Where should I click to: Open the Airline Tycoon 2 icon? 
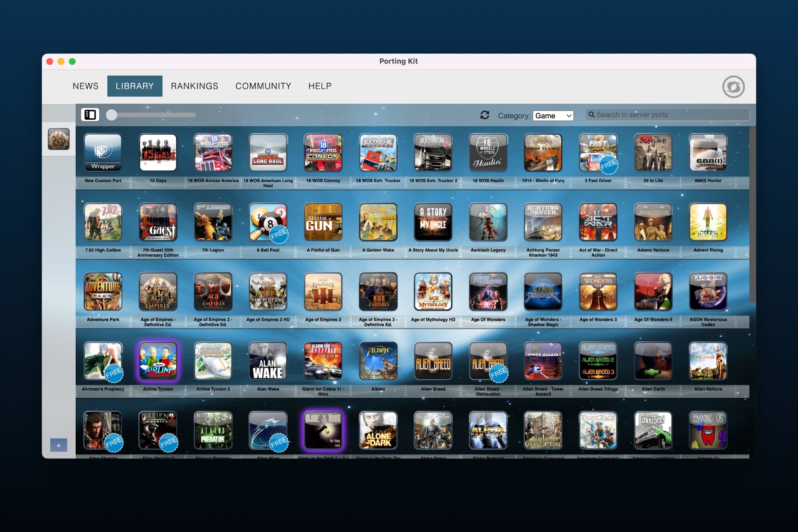[213, 361]
